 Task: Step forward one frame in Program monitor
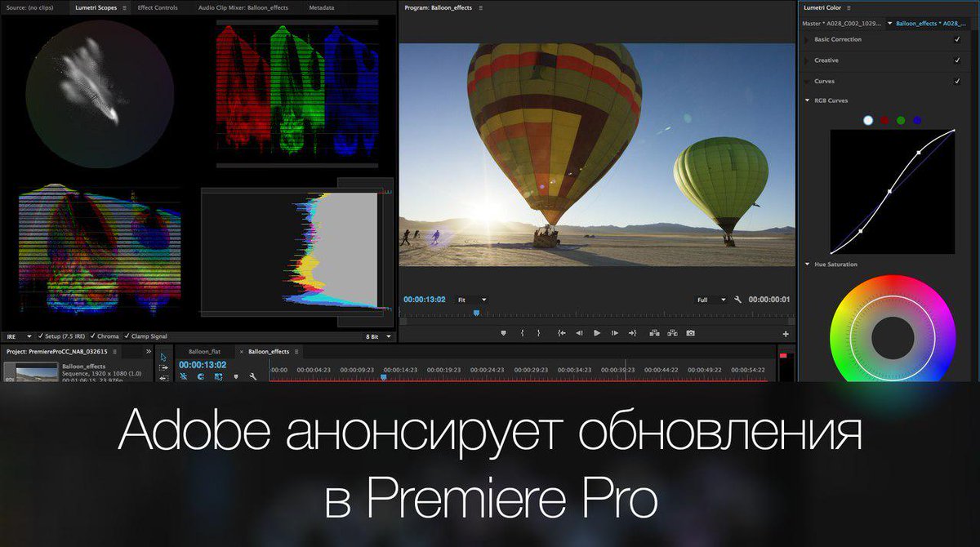pos(615,333)
